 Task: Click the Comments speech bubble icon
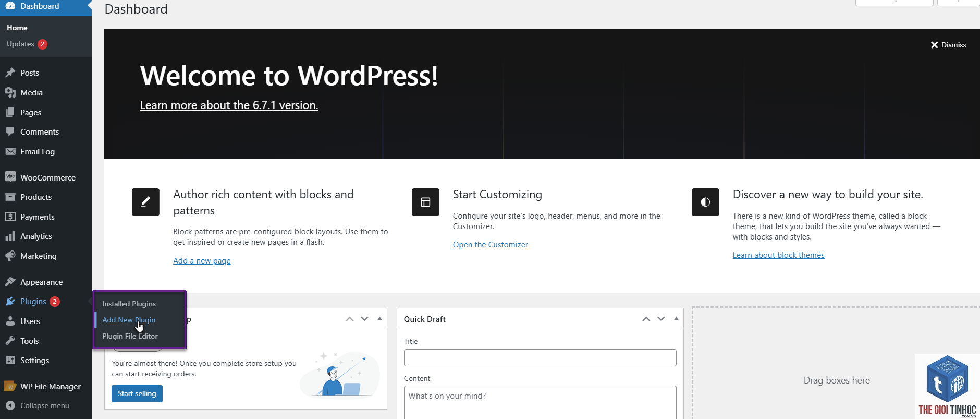click(10, 131)
